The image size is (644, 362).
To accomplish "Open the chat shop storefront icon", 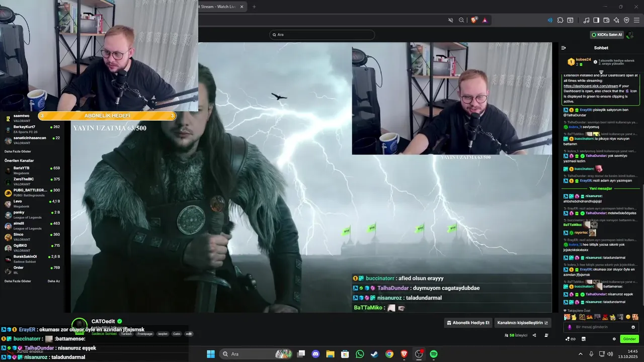I will click(x=584, y=339).
